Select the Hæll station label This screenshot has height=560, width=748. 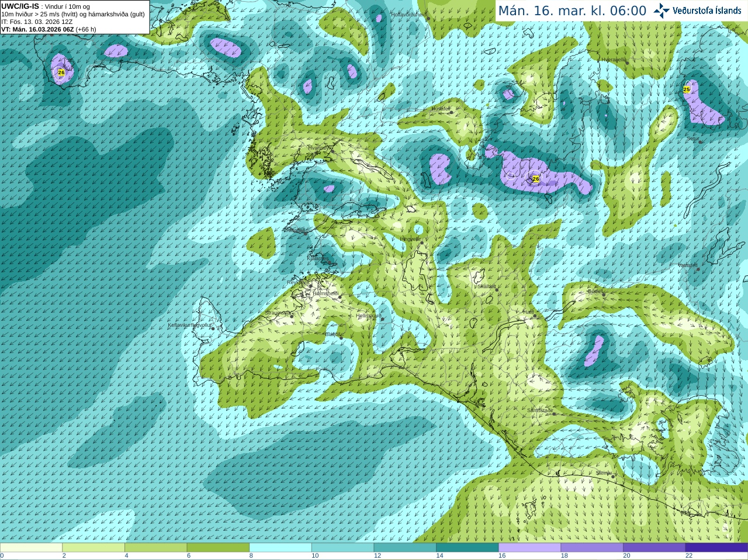pos(528,313)
